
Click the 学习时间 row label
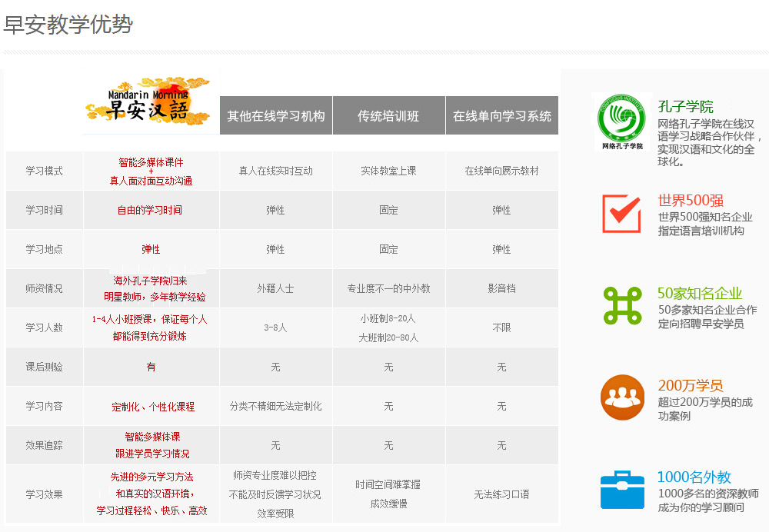tap(44, 210)
